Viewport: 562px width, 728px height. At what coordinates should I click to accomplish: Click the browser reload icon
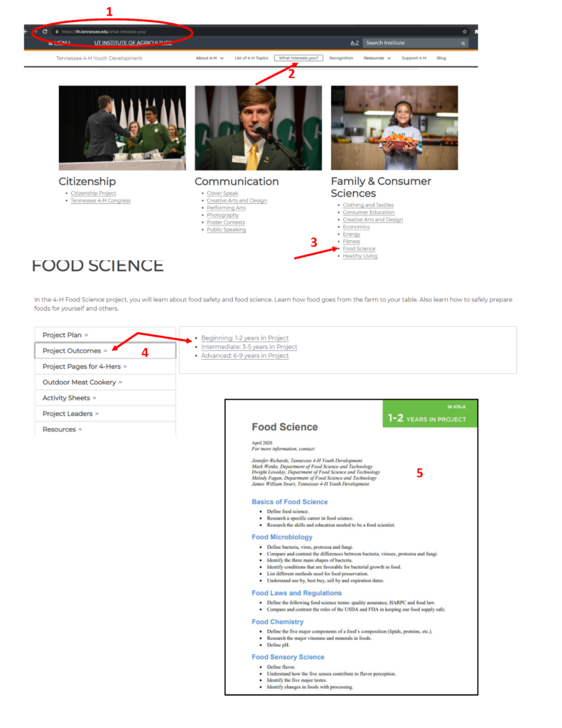click(x=45, y=31)
